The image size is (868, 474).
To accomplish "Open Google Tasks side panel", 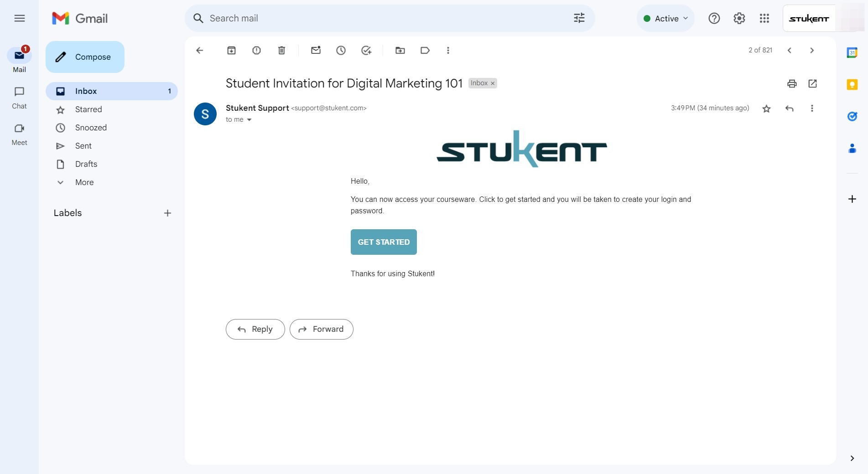I will coord(852,117).
